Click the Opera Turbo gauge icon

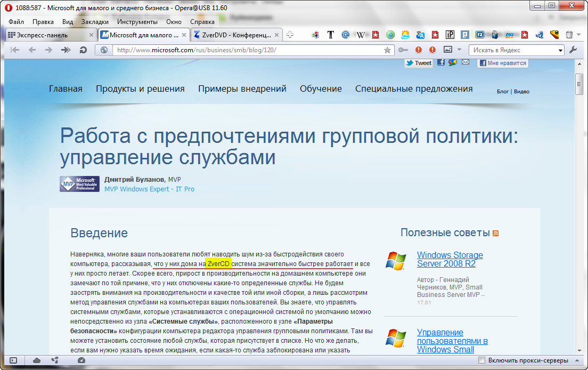(81, 360)
